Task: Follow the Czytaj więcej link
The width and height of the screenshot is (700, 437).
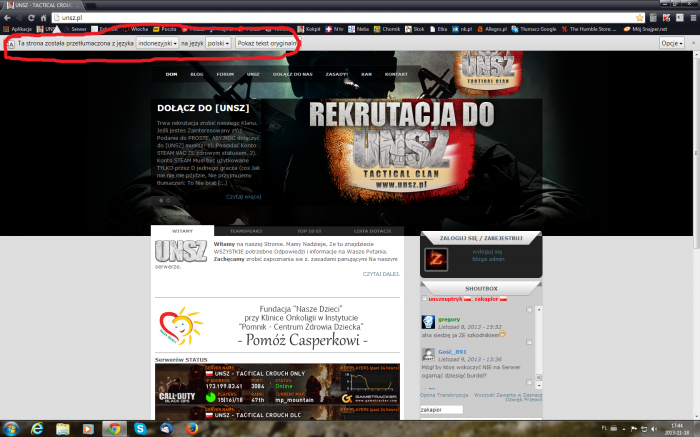Action: [243, 196]
